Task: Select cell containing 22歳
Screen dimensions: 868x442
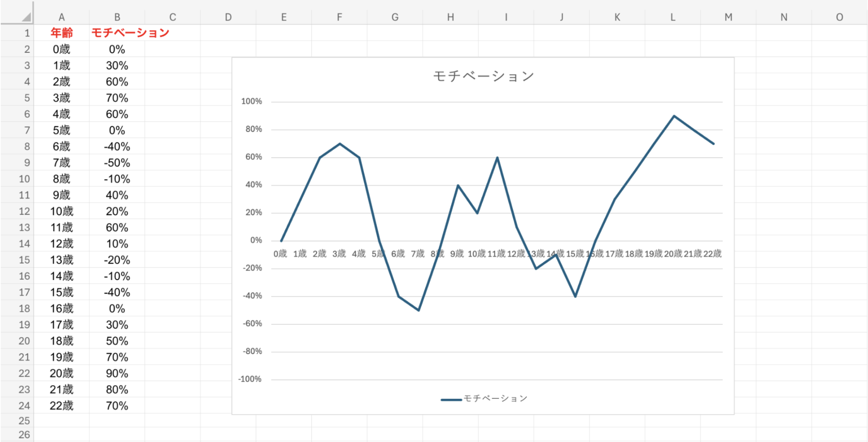Action: click(x=62, y=406)
